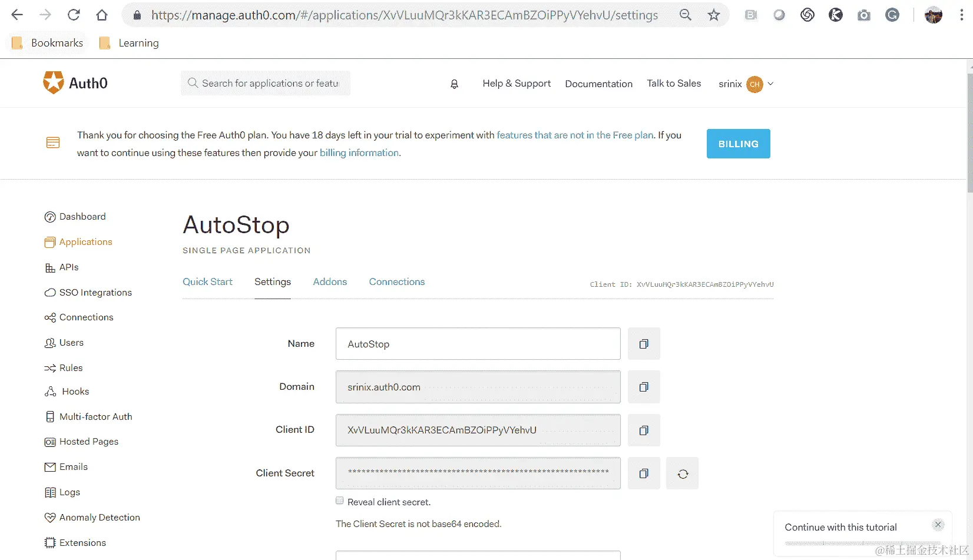973x560 pixels.
Task: Switch to the Quick Start tab
Action: (x=207, y=282)
